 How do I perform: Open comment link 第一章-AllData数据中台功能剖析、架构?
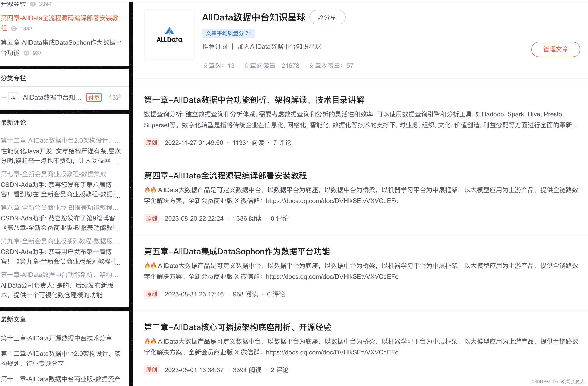(60, 275)
